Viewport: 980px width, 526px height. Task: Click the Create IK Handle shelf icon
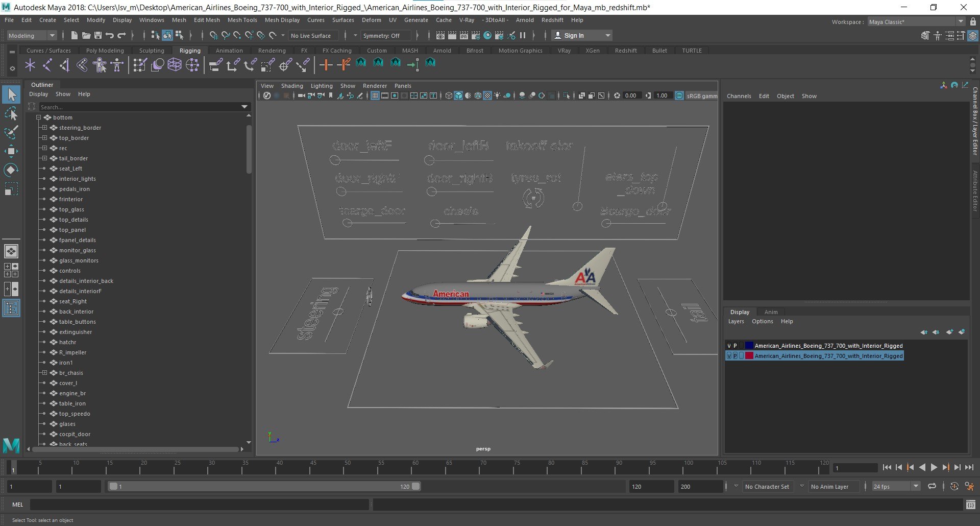65,65
